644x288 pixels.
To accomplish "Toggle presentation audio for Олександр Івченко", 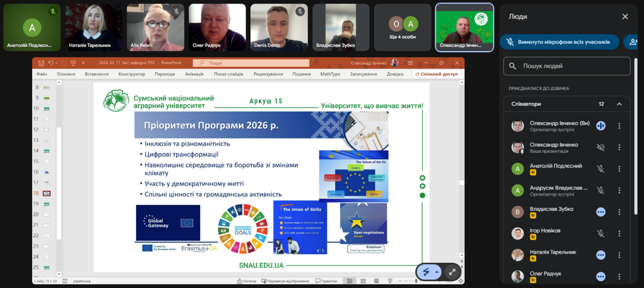I will 601,148.
